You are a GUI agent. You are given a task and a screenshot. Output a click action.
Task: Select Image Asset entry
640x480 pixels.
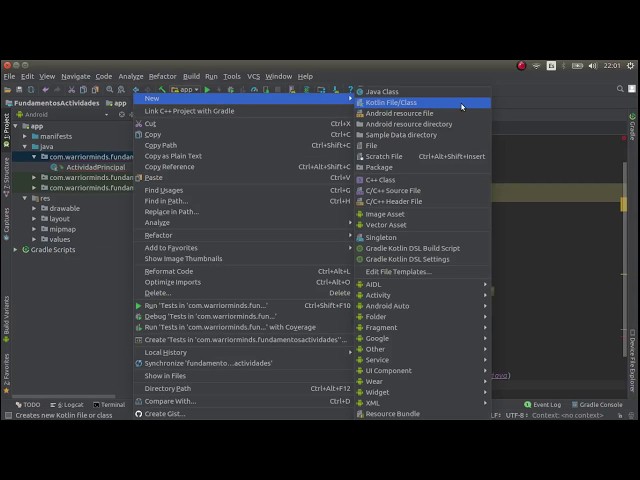point(423,214)
